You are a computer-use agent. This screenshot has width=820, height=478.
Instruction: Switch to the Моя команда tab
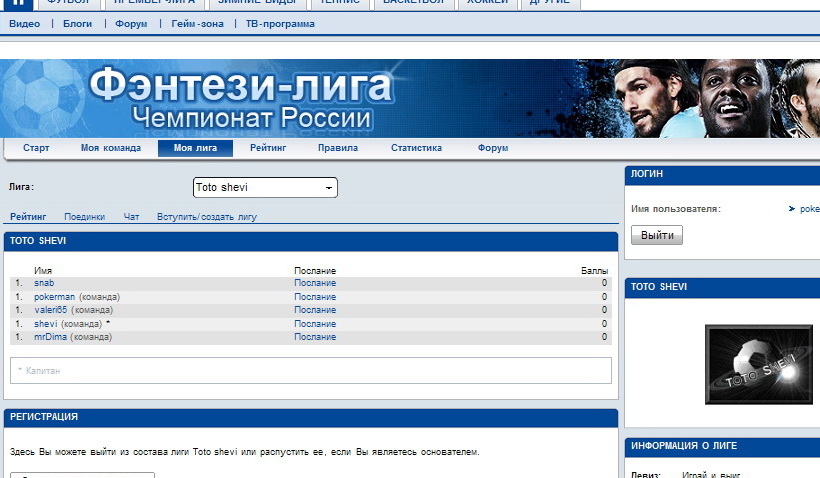111,148
